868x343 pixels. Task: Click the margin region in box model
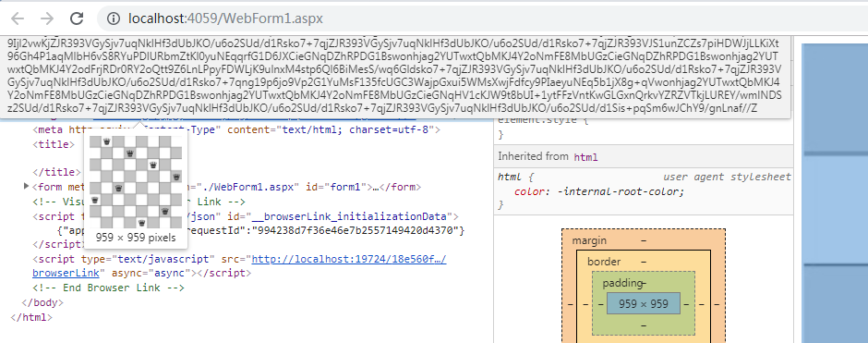tap(589, 240)
